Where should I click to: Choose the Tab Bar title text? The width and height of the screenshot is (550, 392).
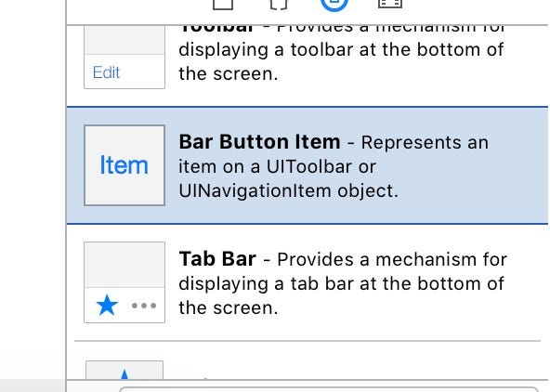(217, 259)
